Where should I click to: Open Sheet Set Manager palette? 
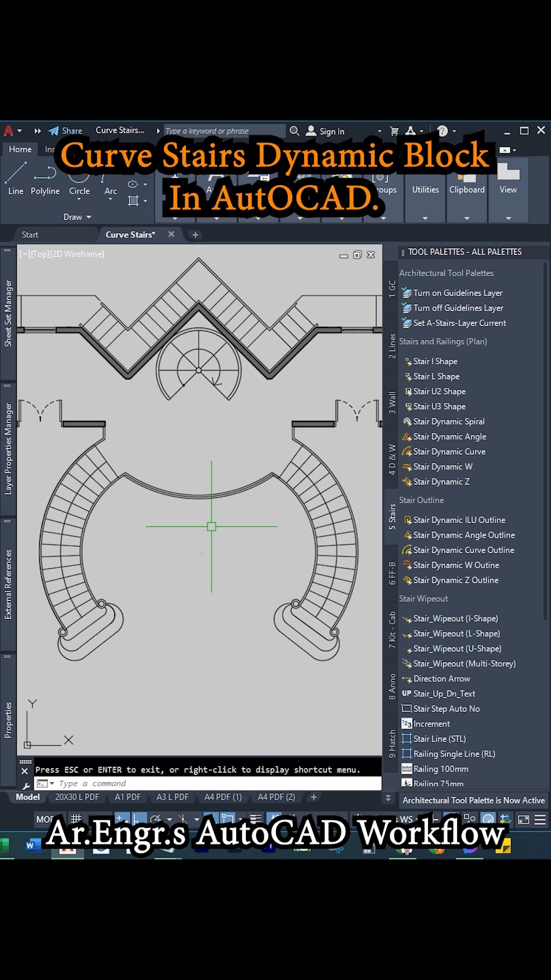point(8,313)
